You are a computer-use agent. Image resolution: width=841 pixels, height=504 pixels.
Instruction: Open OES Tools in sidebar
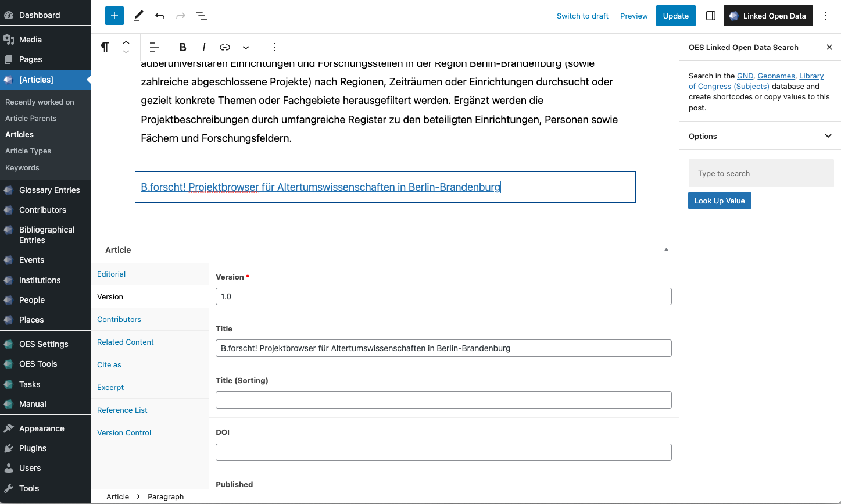point(45,364)
